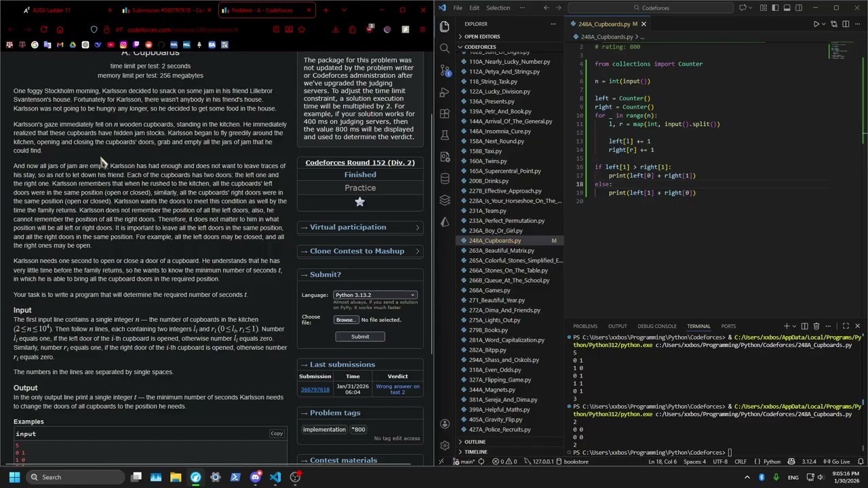Click Windows taskbar Search box
The width and height of the screenshot is (868, 488).
tap(75, 477)
